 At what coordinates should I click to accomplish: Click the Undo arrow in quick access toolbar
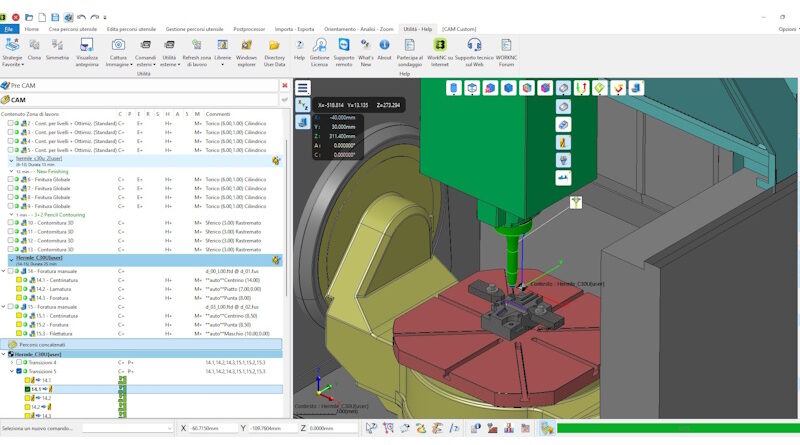(x=81, y=17)
